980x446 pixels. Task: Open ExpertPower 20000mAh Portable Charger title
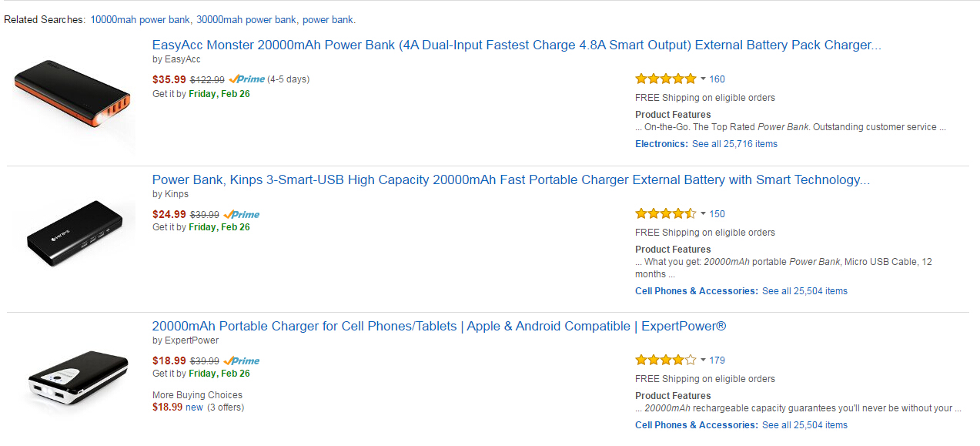pos(439,327)
